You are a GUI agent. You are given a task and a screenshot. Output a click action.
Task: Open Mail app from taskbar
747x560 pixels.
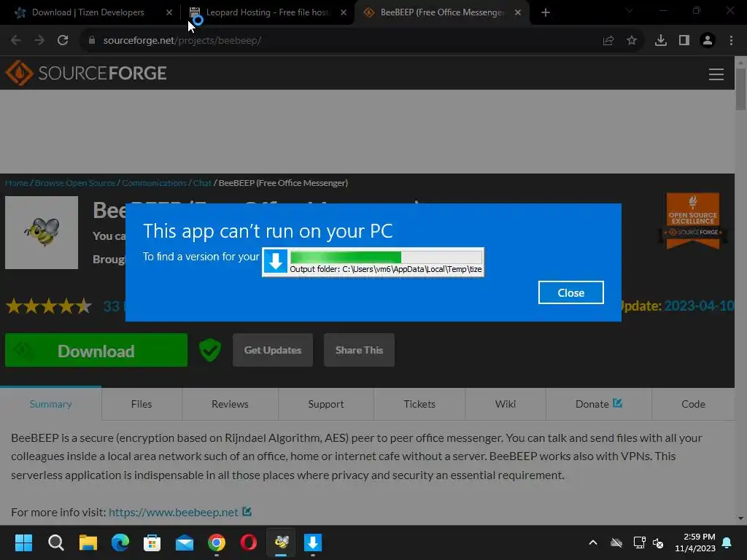tap(185, 542)
